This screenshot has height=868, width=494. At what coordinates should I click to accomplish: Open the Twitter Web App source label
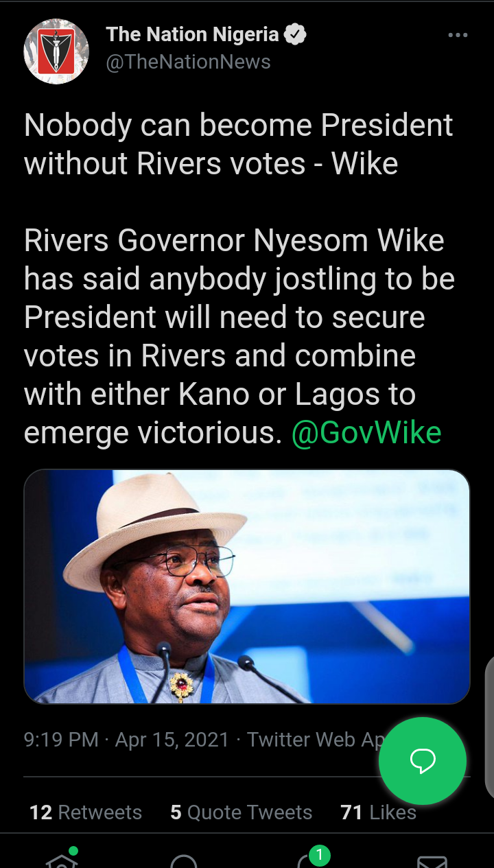(x=316, y=739)
